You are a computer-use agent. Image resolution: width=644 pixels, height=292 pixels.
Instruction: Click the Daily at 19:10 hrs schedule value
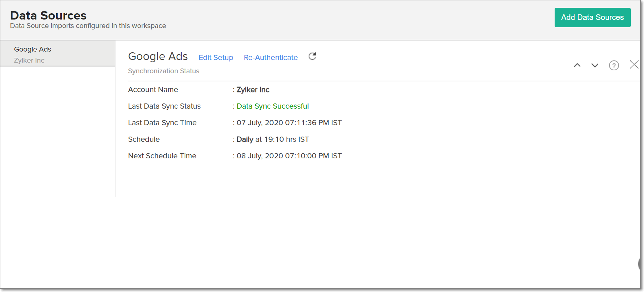(x=273, y=139)
